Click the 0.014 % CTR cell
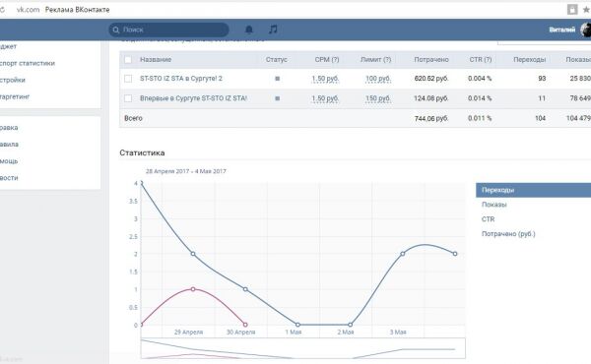591x364 pixels. coord(480,98)
